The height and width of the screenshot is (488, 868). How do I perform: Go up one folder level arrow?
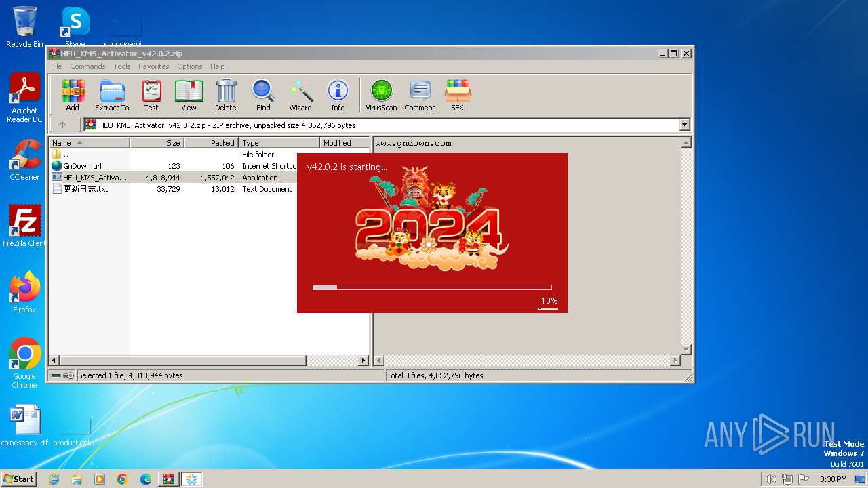[x=62, y=125]
